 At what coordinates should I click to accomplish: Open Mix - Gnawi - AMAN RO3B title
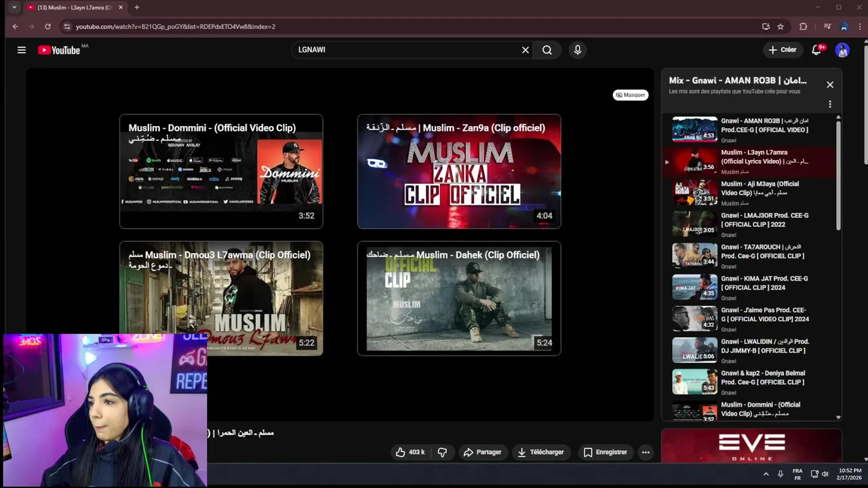coord(738,80)
